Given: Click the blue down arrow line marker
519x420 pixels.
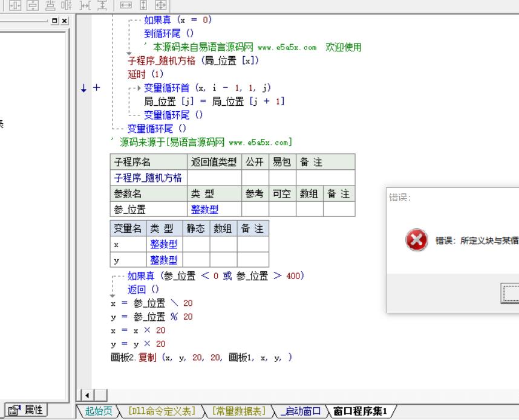Looking at the screenshot, I should pos(83,88).
